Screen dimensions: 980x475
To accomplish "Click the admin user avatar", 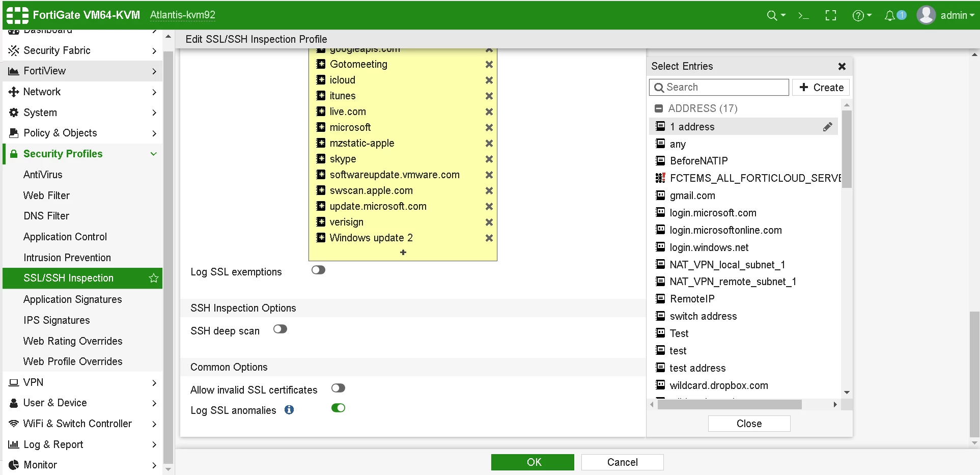I will 926,15.
